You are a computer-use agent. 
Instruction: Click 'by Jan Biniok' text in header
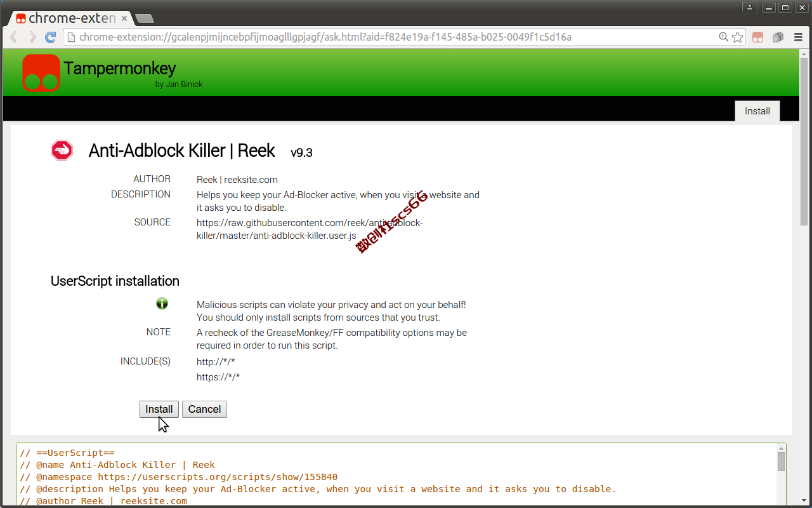pyautogui.click(x=179, y=84)
